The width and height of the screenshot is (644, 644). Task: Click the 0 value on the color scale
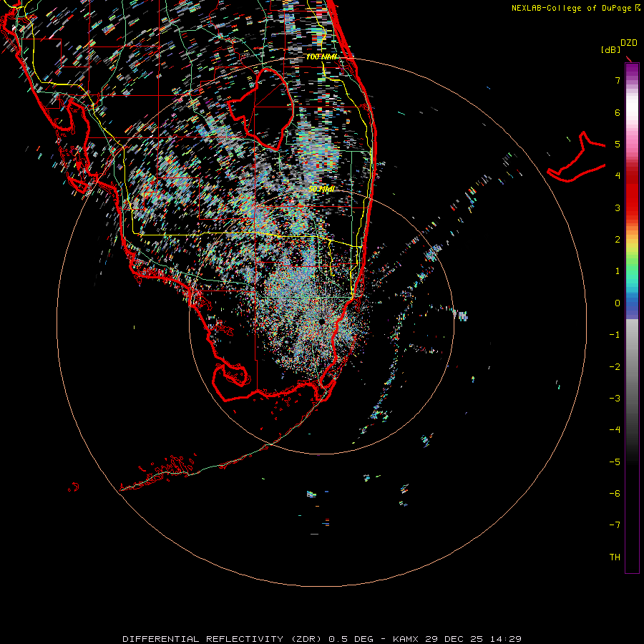pyautogui.click(x=618, y=303)
